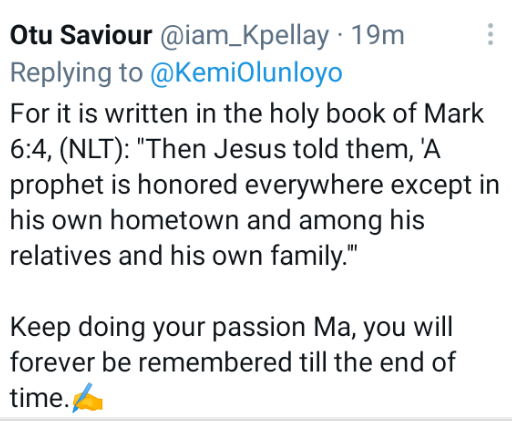Open the tweet via the 19m timestamp

378,35
